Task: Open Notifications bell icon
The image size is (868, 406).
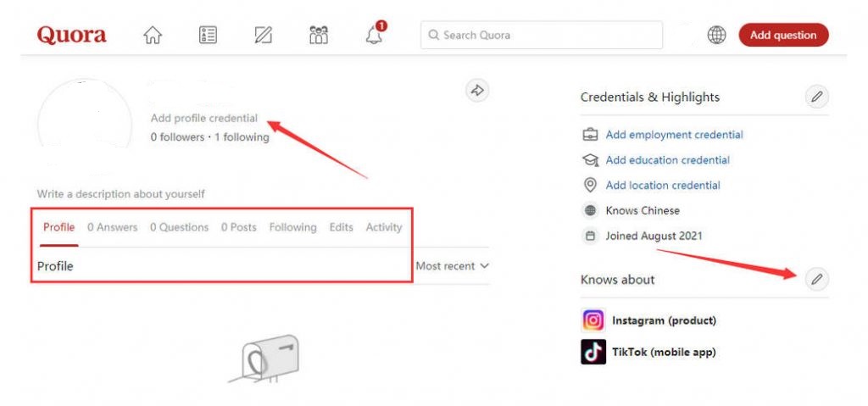Action: pos(375,35)
